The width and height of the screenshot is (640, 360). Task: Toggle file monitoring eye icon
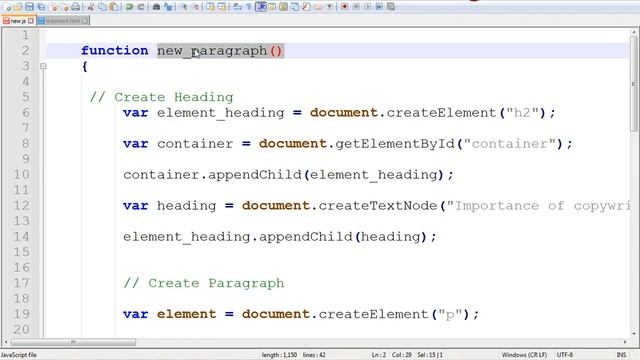point(330,7)
